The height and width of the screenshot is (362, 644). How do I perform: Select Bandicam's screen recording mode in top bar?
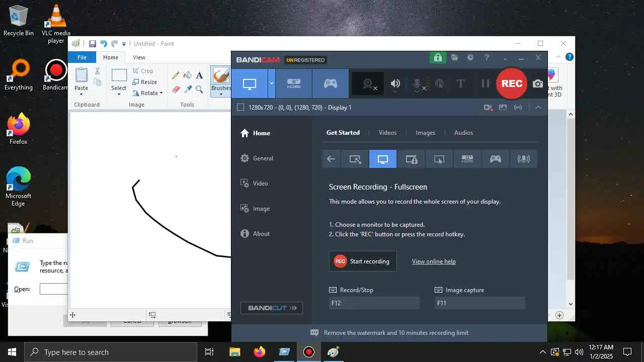pyautogui.click(x=250, y=83)
